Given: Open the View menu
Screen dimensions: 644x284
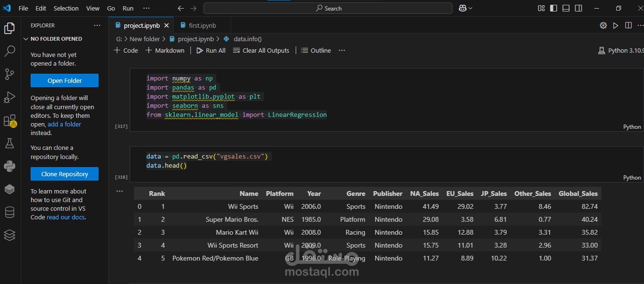Looking at the screenshot, I should [93, 8].
